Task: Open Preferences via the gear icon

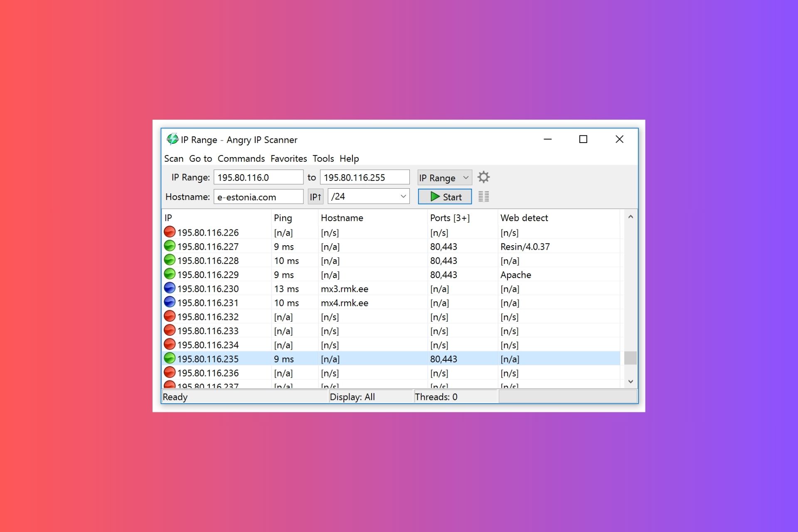Action: pyautogui.click(x=483, y=177)
